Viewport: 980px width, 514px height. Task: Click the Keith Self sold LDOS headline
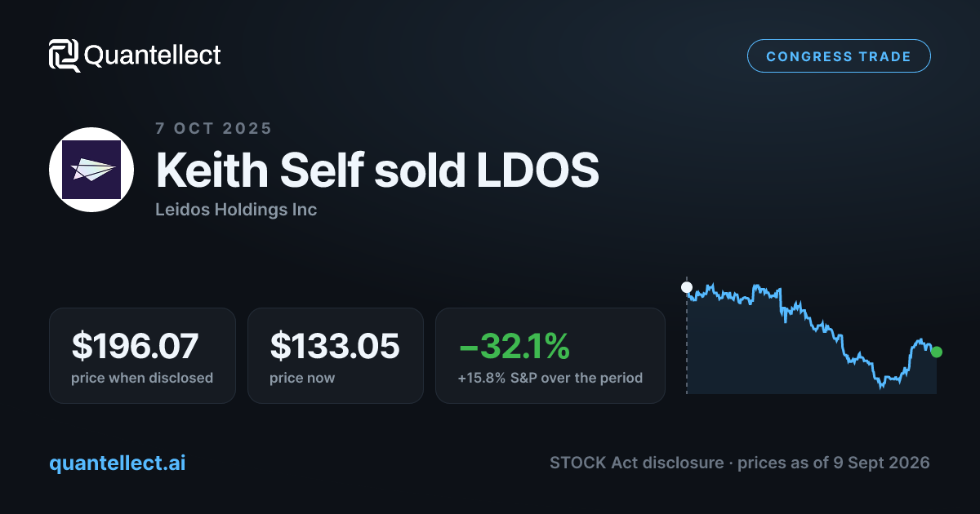pyautogui.click(x=377, y=171)
